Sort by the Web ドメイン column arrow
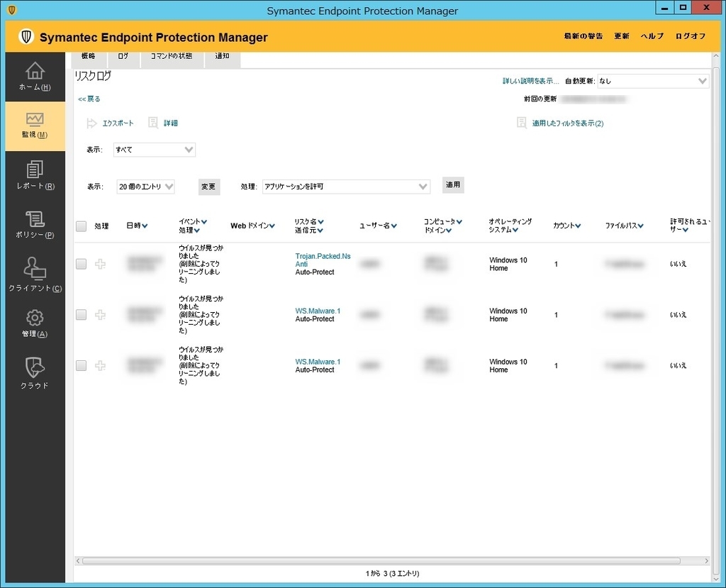The width and height of the screenshot is (726, 588). (272, 226)
